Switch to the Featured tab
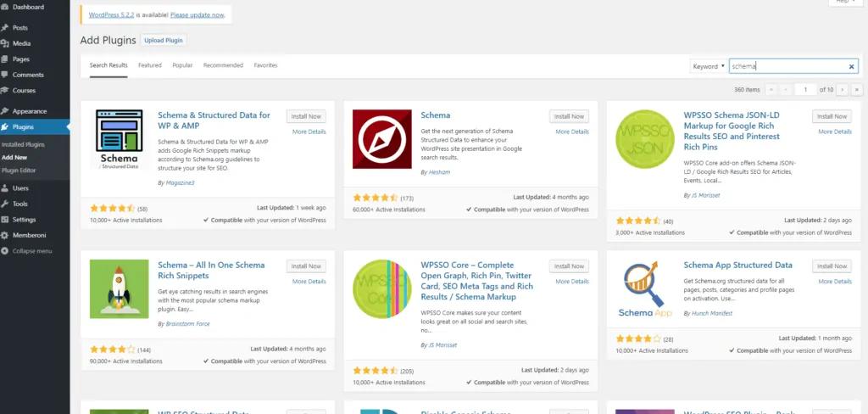868x414 pixels. pyautogui.click(x=150, y=65)
